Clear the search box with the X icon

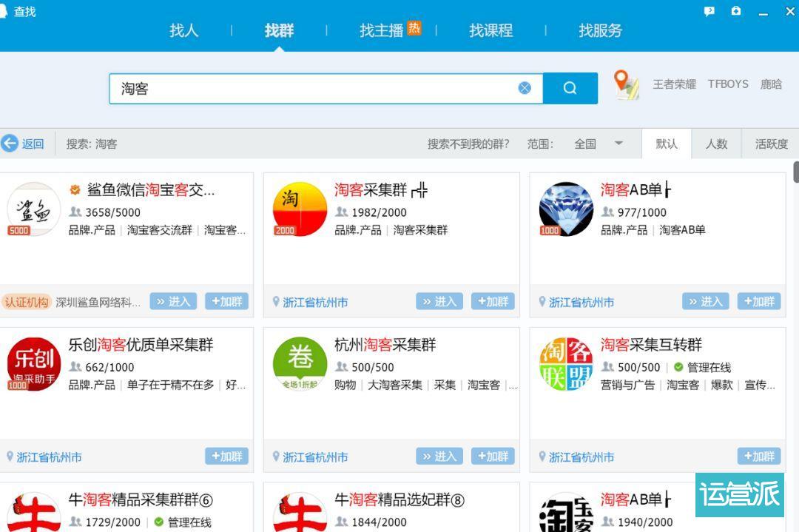point(525,88)
